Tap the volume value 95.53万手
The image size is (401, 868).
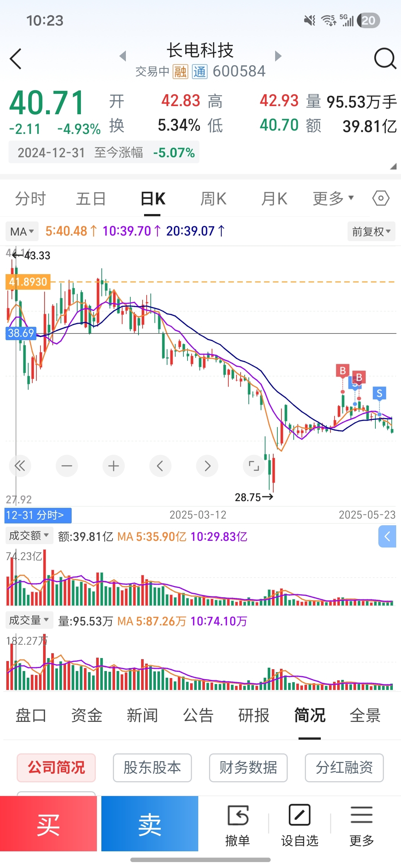362,102
